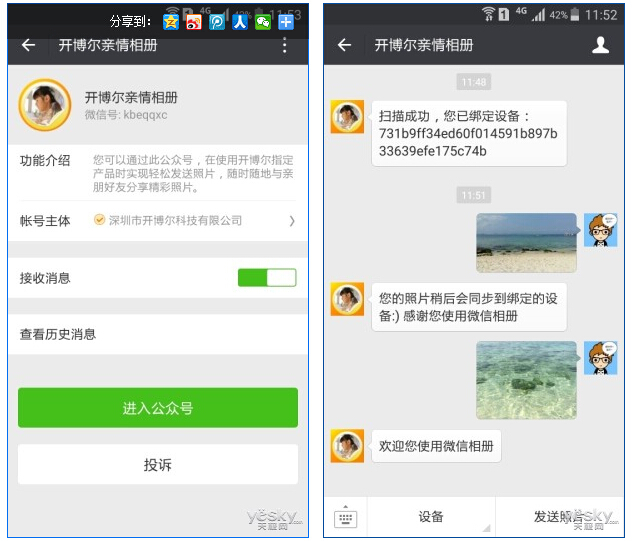Screen dimensions: 632x541
Task: Open account profile person icon in chat
Action: pyautogui.click(x=600, y=45)
